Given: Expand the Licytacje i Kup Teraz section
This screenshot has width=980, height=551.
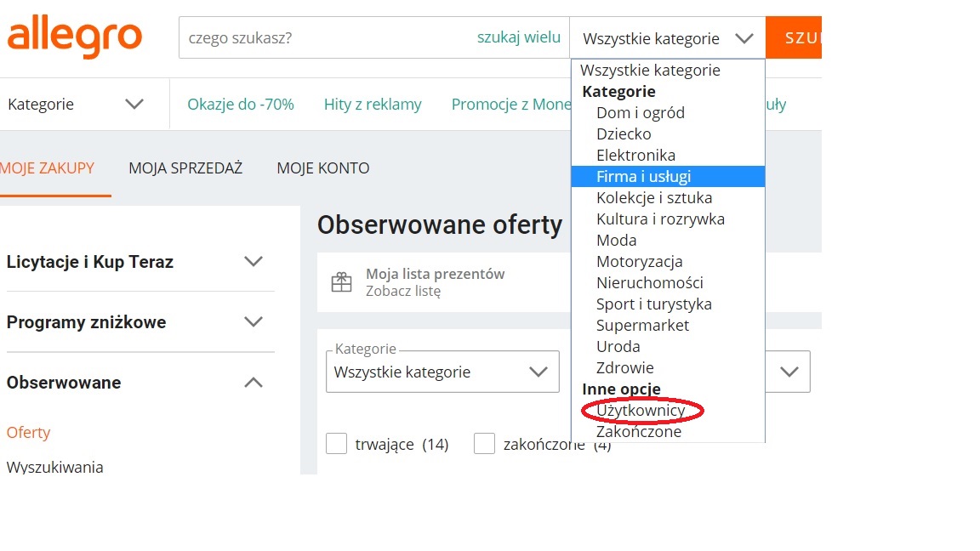Looking at the screenshot, I should pos(253,262).
